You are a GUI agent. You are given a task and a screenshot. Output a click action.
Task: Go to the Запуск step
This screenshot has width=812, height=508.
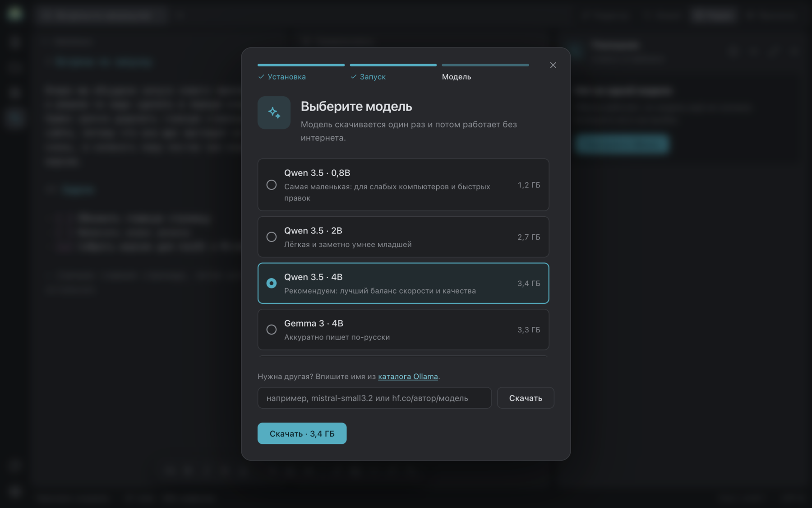(x=368, y=77)
